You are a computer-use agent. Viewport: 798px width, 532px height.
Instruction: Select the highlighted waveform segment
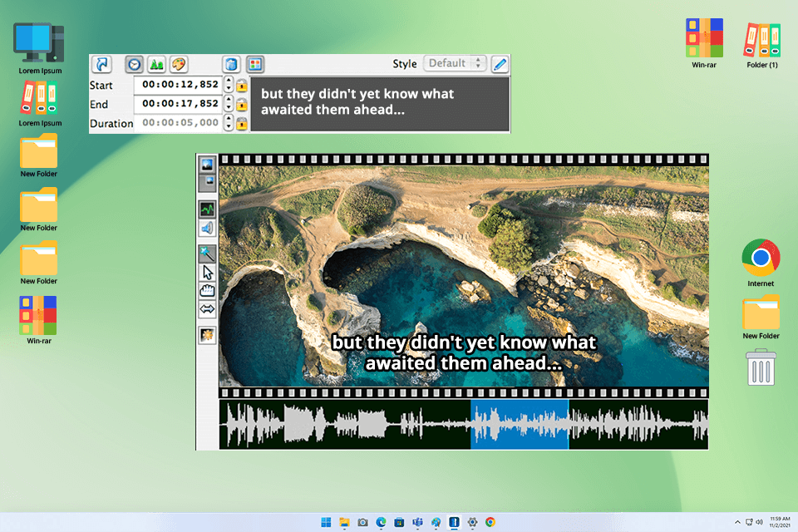point(520,424)
